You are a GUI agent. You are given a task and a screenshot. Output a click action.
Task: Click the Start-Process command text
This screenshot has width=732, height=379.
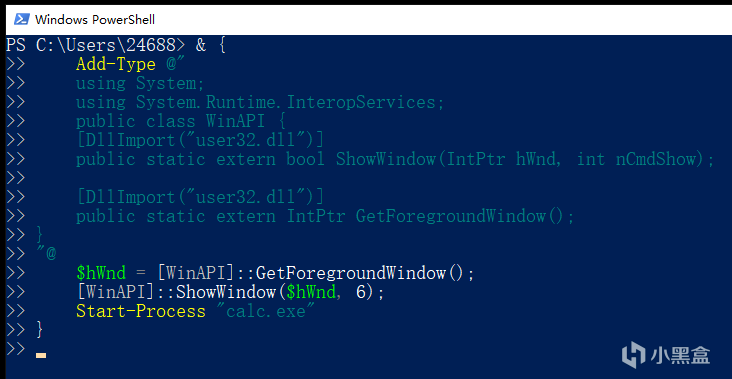(141, 311)
